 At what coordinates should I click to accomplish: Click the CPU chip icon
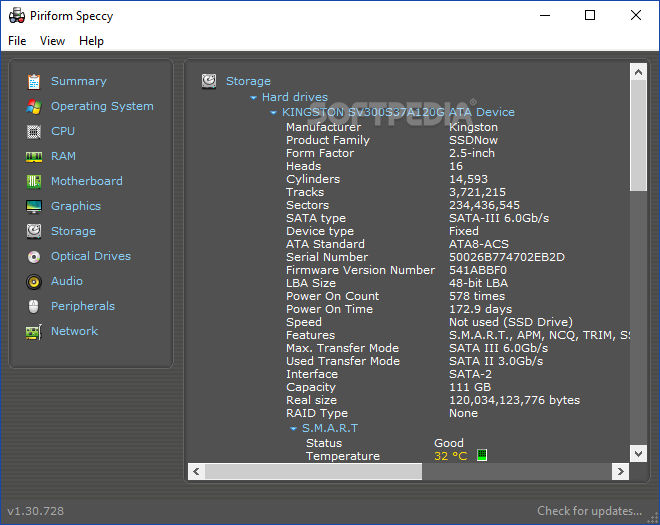tap(34, 131)
